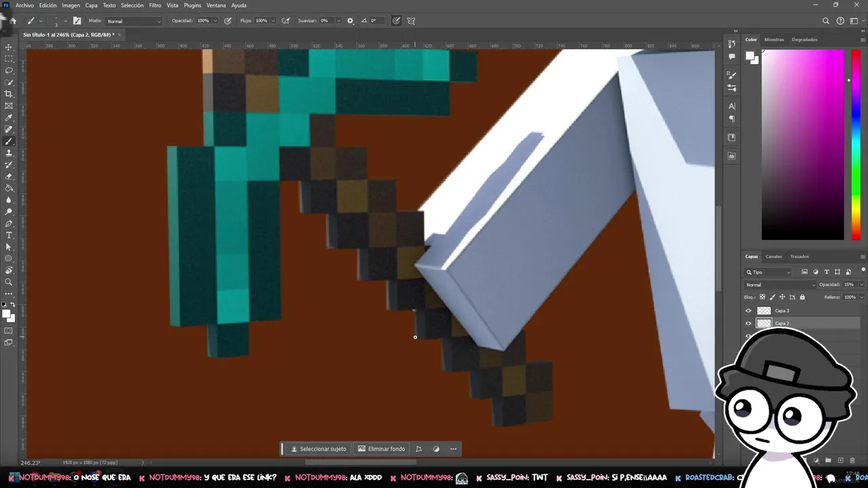
Task: Hide the Capa 2 layer
Action: (749, 323)
